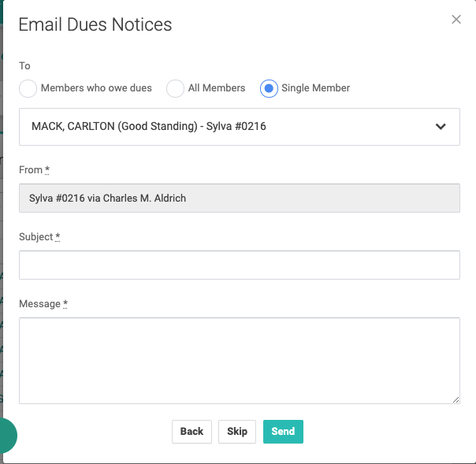This screenshot has width=476, height=464.
Task: Send the dues notice email
Action: (283, 431)
